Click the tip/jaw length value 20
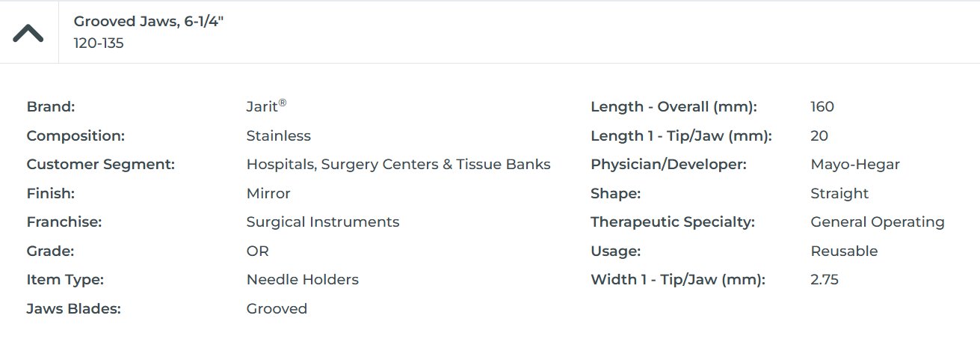This screenshot has height=351, width=980. [819, 136]
